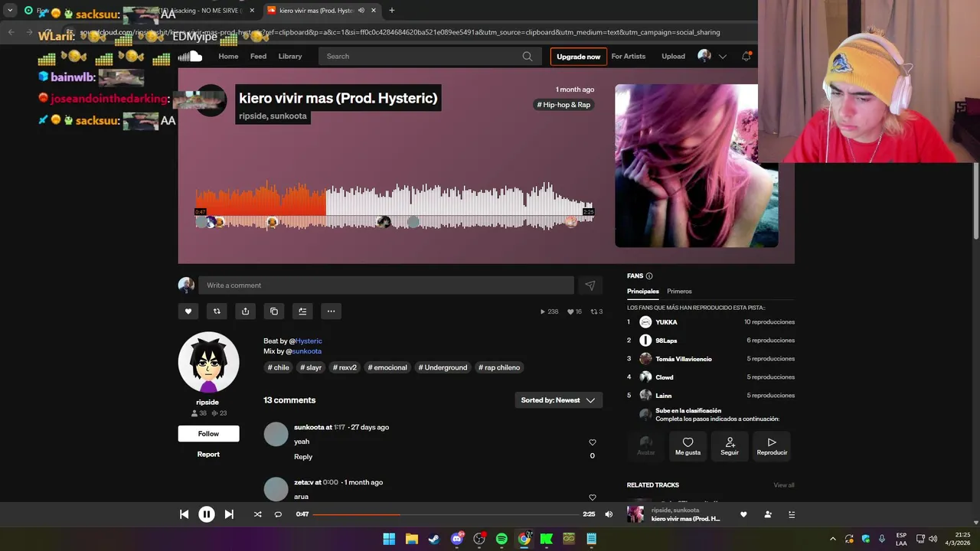The width and height of the screenshot is (980, 551).
Task: Toggle repeat in the player bar
Action: click(278, 514)
